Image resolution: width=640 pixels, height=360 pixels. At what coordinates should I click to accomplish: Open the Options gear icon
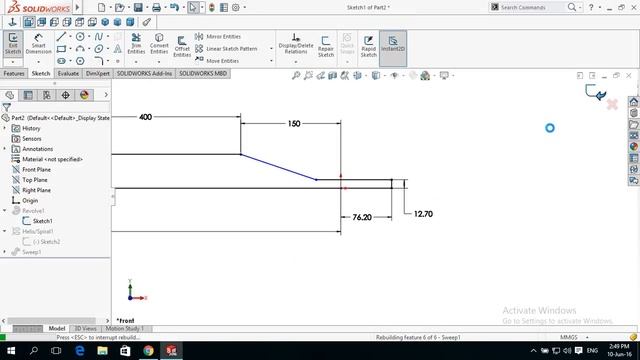coord(236,7)
